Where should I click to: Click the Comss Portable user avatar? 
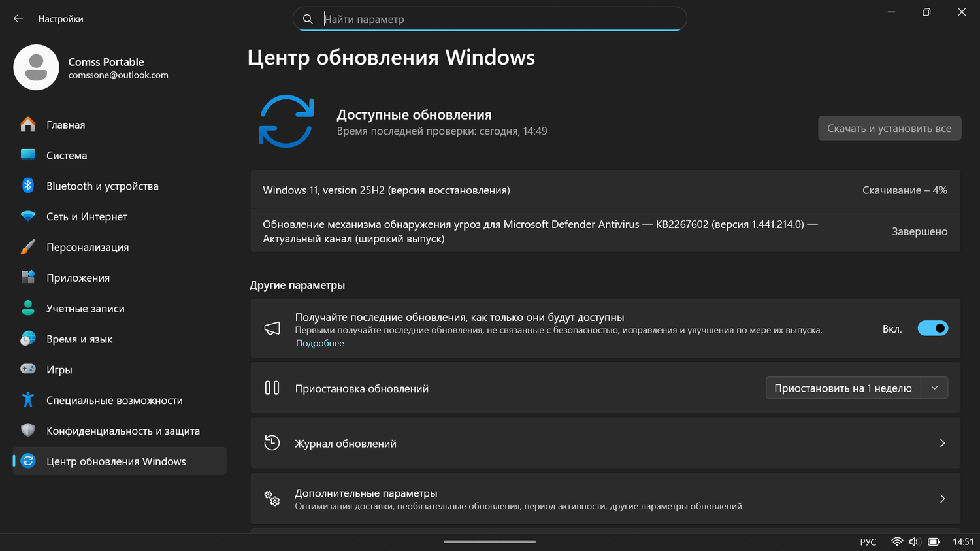37,67
